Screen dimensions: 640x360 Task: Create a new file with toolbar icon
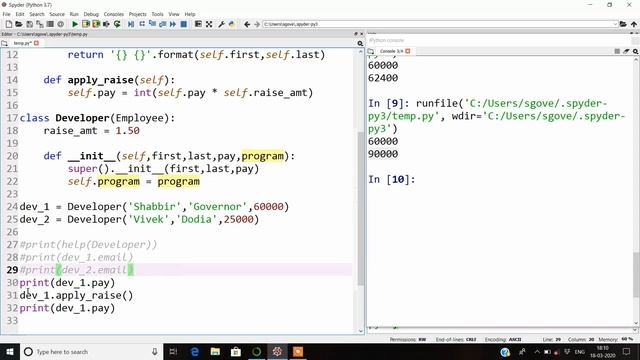(9, 24)
